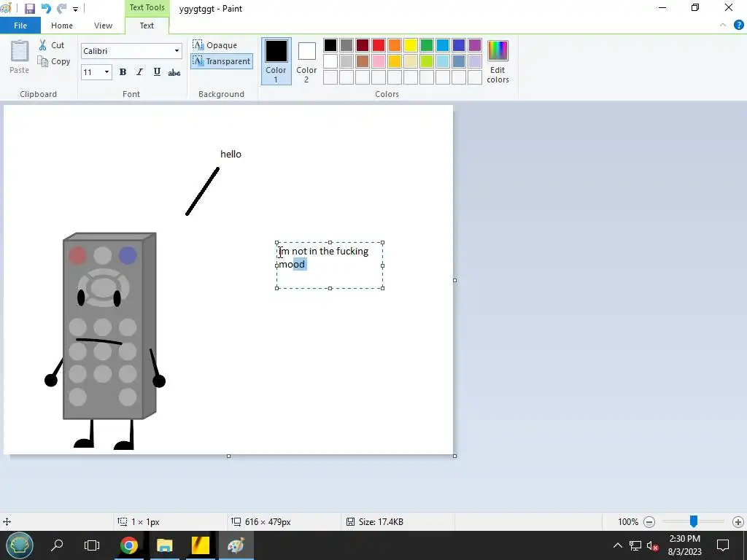This screenshot has height=560, width=747.
Task: Pick the green color swatch
Action: point(426,45)
